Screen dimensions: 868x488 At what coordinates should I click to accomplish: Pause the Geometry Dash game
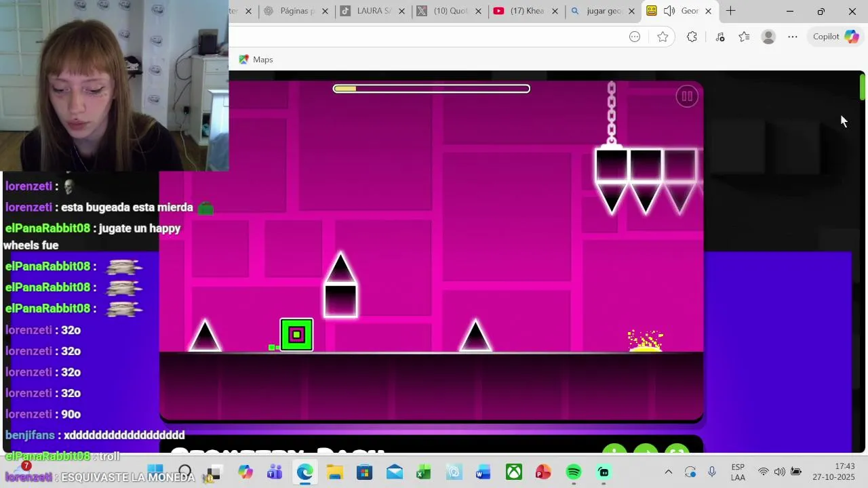coord(687,96)
